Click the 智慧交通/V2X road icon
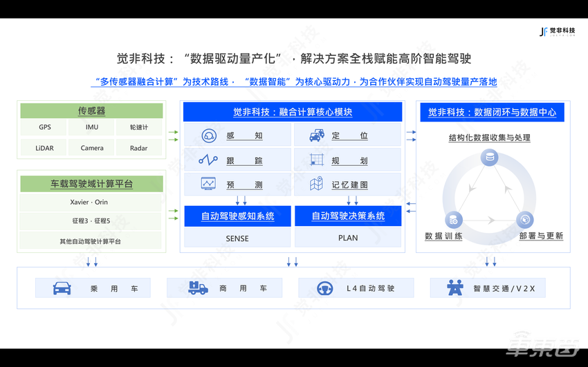Viewport: 588px width, 367px height. coord(455,288)
